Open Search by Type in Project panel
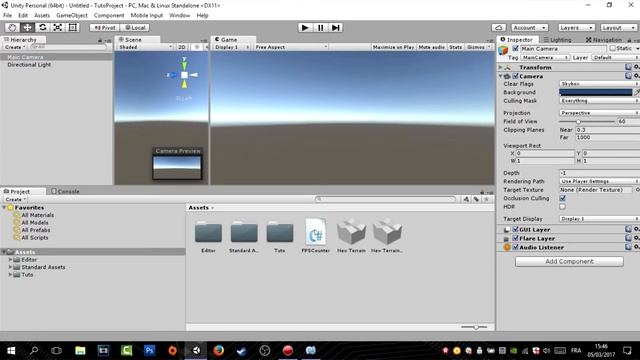This screenshot has height=360, width=640. pyautogui.click(x=466, y=199)
